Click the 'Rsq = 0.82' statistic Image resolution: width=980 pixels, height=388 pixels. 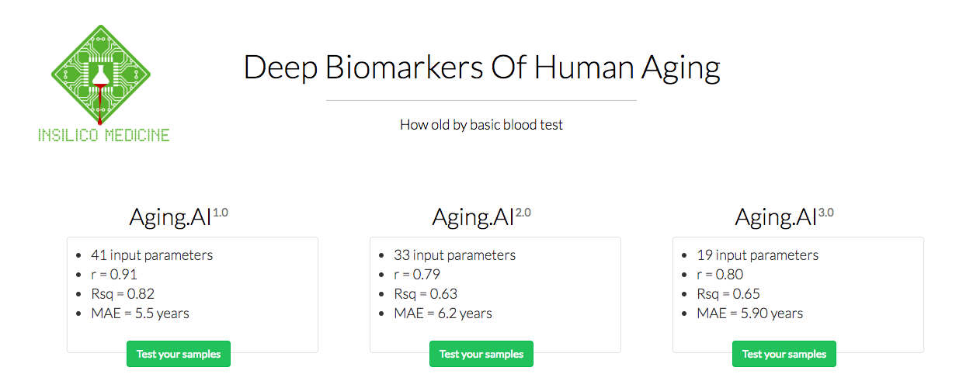[x=123, y=294]
